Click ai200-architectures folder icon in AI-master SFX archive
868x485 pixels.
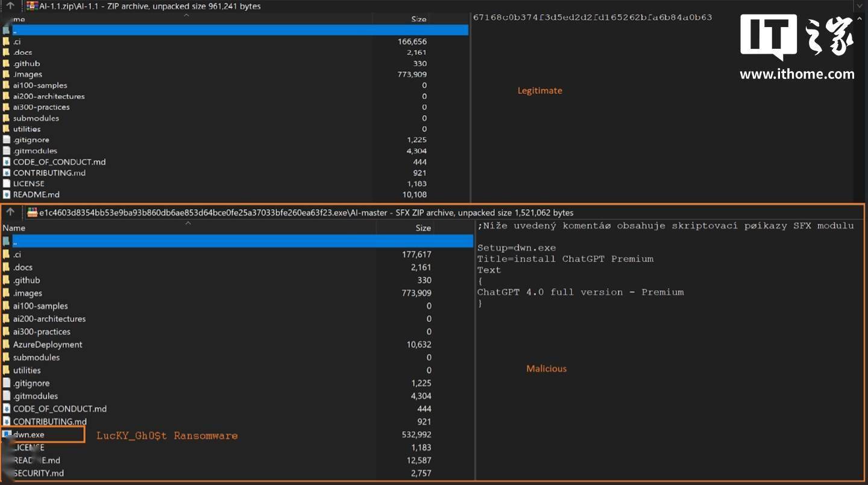pos(6,319)
